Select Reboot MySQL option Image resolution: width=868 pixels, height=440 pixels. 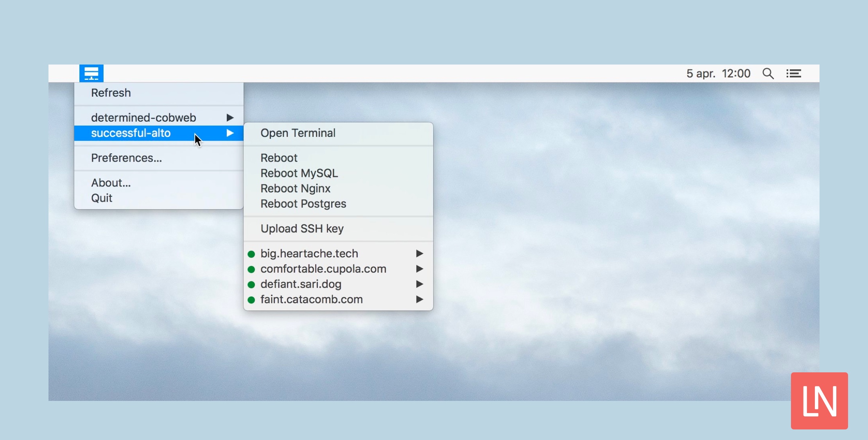tap(299, 173)
